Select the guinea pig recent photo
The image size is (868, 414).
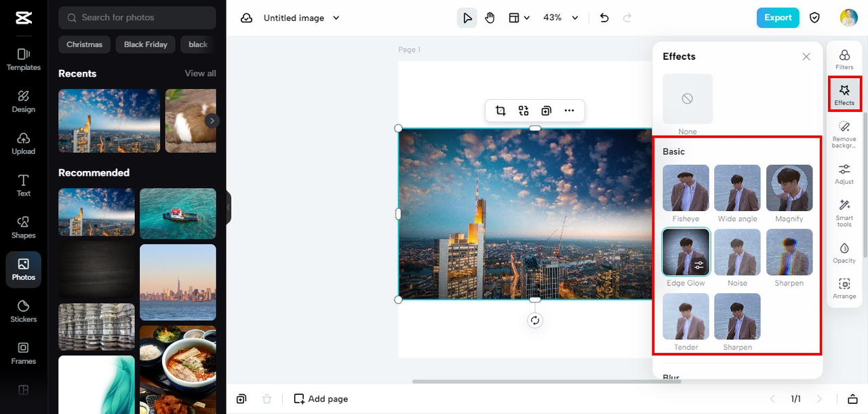pyautogui.click(x=191, y=121)
